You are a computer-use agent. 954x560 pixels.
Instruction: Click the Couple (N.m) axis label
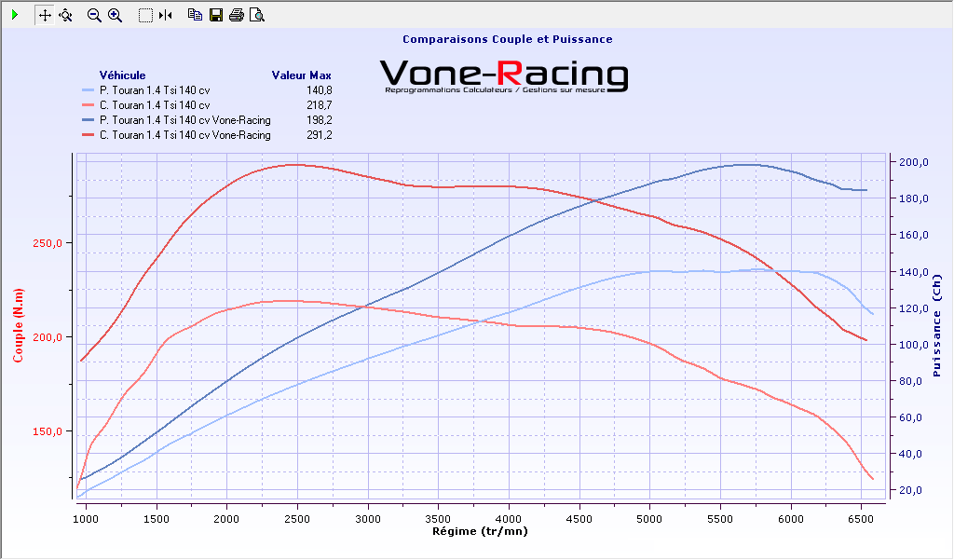coord(18,323)
